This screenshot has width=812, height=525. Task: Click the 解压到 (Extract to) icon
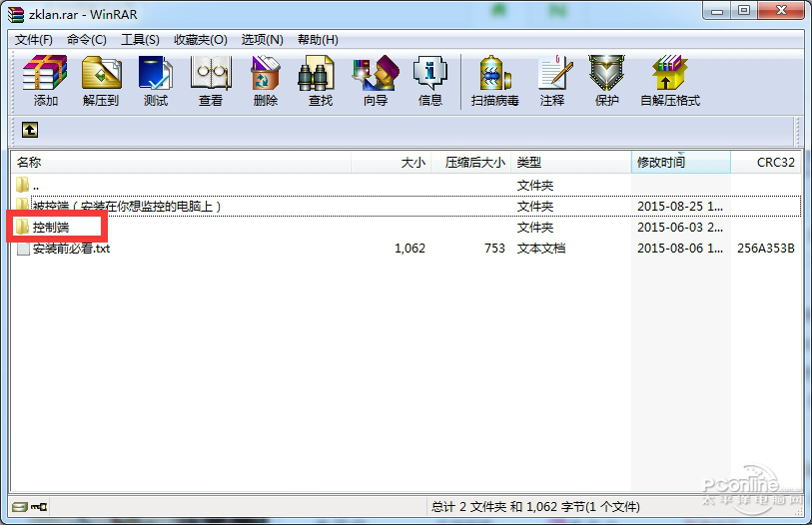click(101, 73)
